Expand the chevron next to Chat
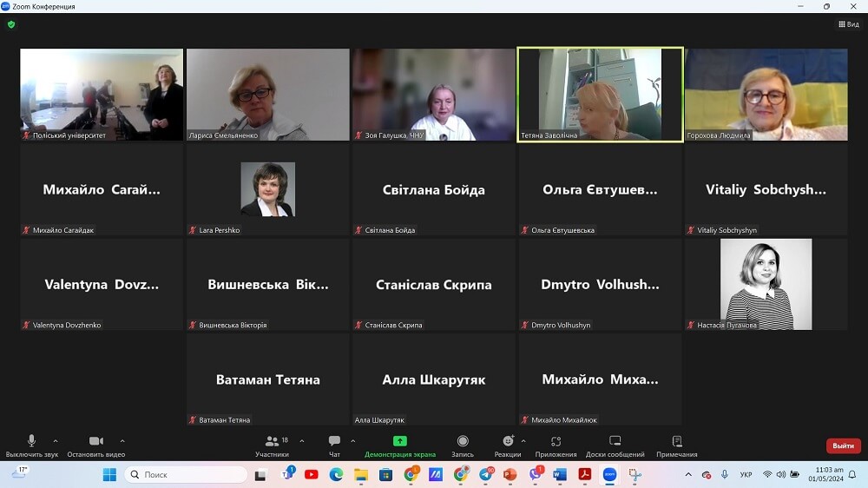 (x=352, y=440)
